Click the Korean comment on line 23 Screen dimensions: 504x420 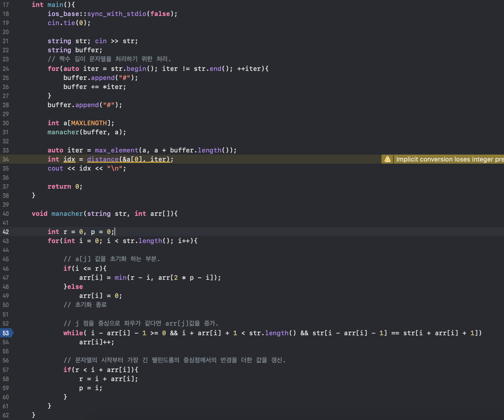[109, 59]
